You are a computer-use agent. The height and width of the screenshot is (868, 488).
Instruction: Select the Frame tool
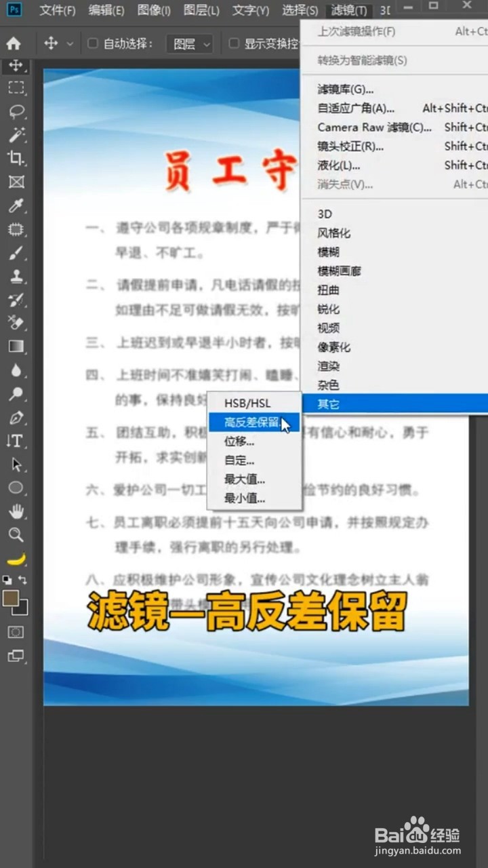pyautogui.click(x=16, y=182)
